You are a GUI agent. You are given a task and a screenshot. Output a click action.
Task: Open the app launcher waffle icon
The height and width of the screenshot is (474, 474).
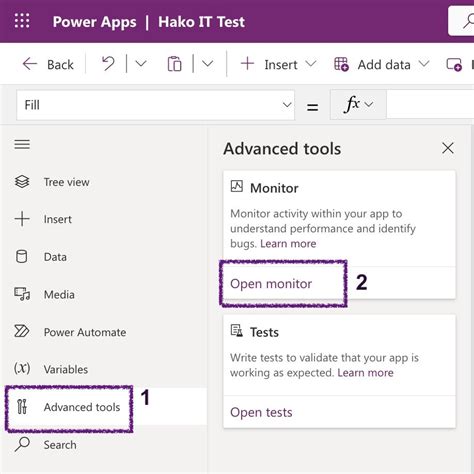tap(22, 21)
